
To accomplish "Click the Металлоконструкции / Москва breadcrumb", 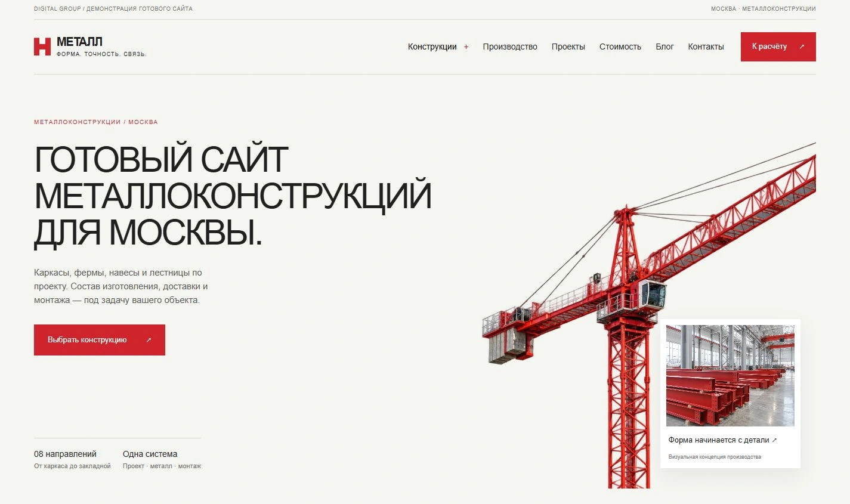I will (96, 122).
